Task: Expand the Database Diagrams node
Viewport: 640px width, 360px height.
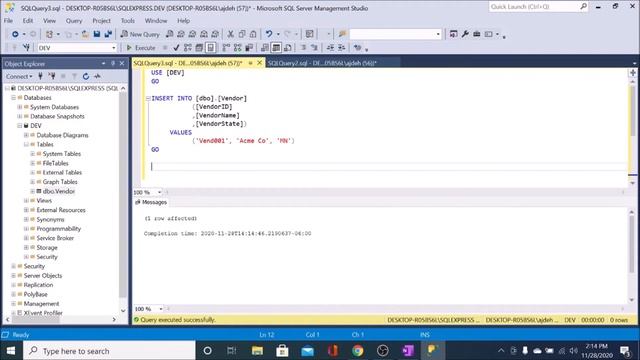Action: coord(26,135)
